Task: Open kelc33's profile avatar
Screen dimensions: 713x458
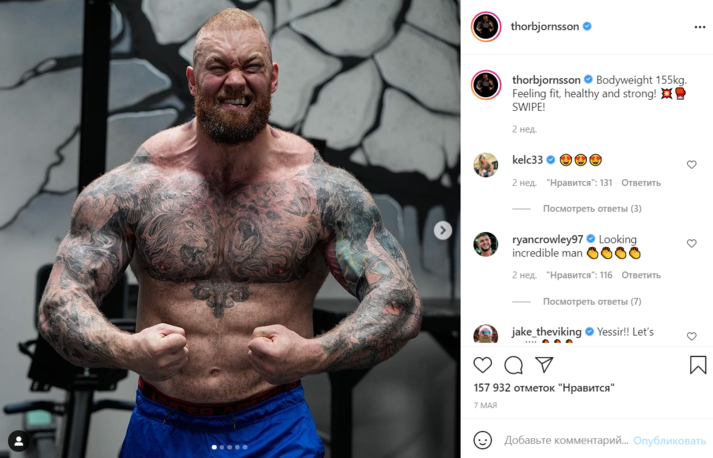Action: coord(485,165)
